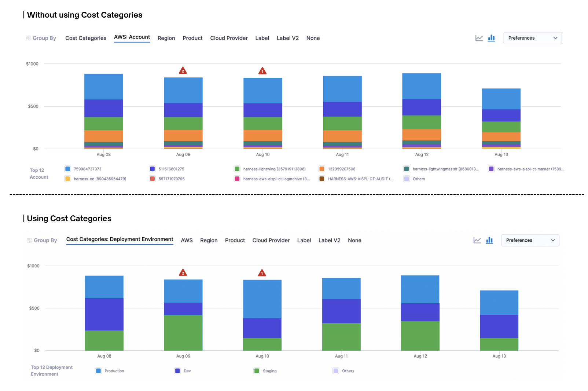Select bar chart icon in top panel
Viewport: 588px width, 391px height.
[x=491, y=38]
